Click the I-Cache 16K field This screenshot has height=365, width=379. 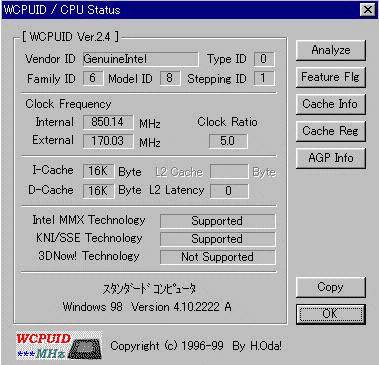[x=98, y=171]
